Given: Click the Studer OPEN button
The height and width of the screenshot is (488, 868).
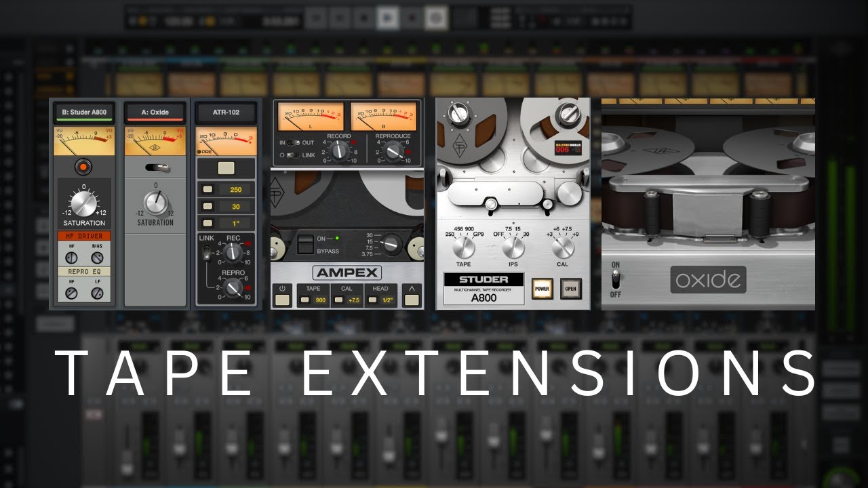Looking at the screenshot, I should [x=571, y=289].
